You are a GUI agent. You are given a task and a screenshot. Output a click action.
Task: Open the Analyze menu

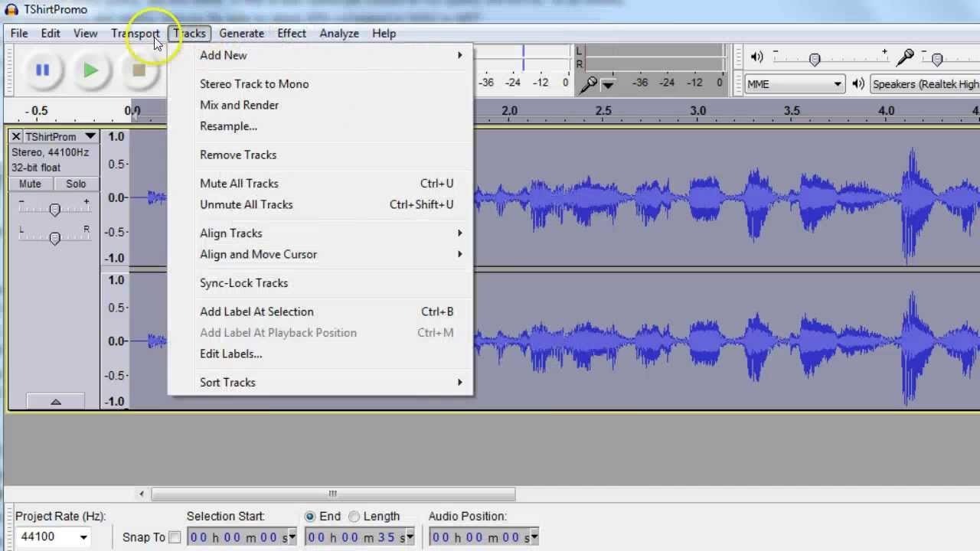[339, 34]
